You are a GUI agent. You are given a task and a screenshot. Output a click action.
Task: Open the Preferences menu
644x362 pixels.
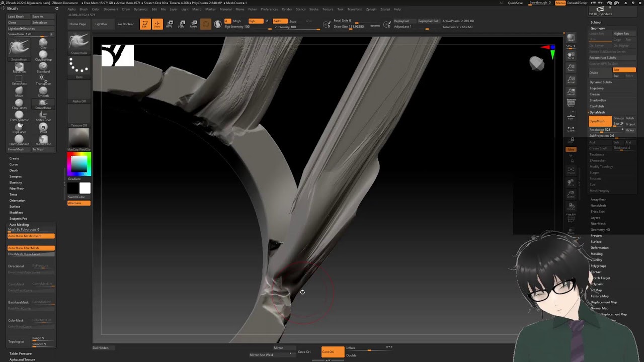(269, 9)
